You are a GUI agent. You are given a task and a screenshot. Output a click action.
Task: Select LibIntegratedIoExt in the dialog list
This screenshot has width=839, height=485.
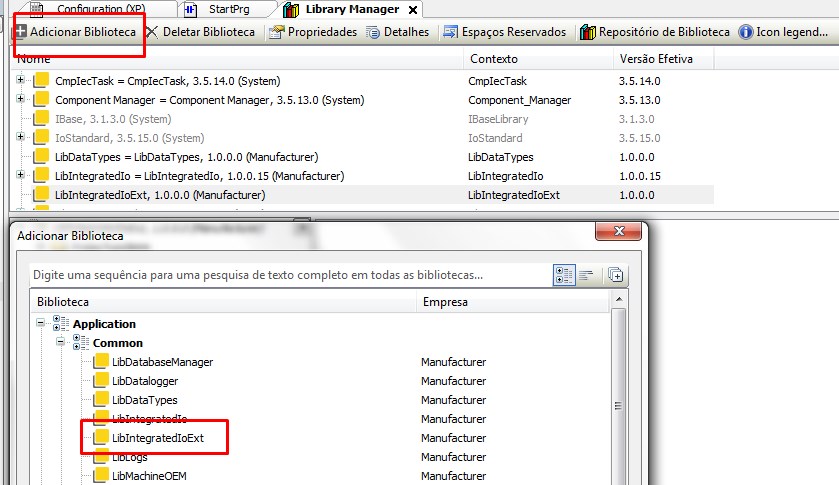[158, 438]
